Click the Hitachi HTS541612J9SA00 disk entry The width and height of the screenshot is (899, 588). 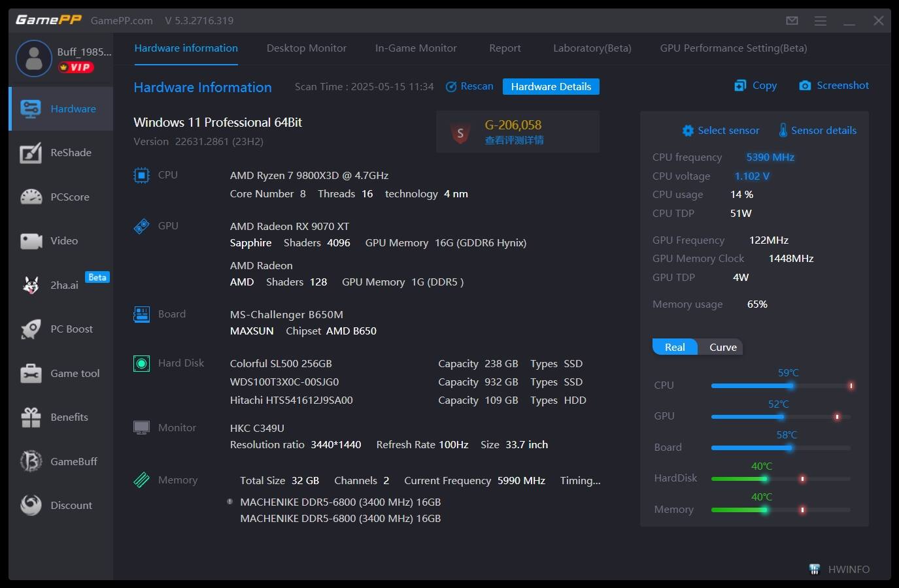[292, 400]
